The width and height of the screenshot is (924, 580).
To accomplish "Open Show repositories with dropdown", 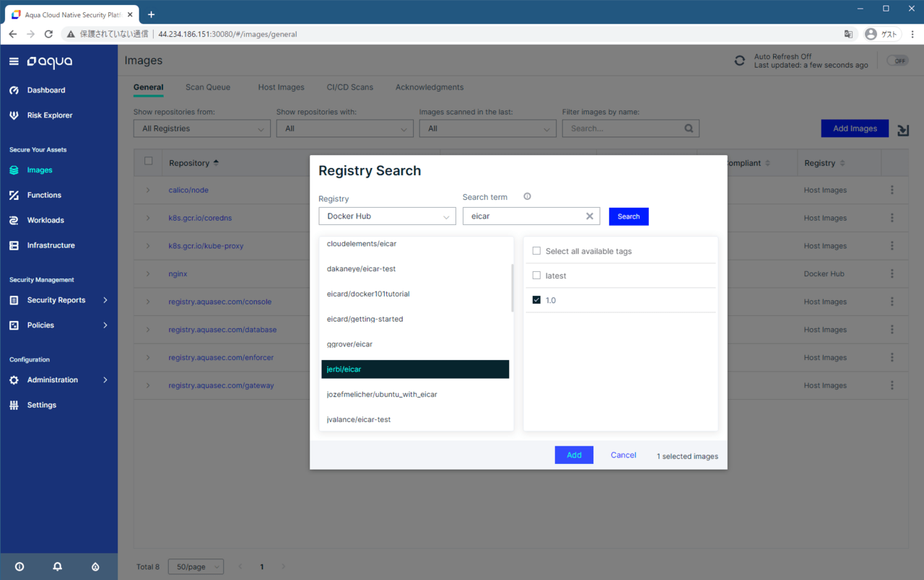I will [345, 128].
